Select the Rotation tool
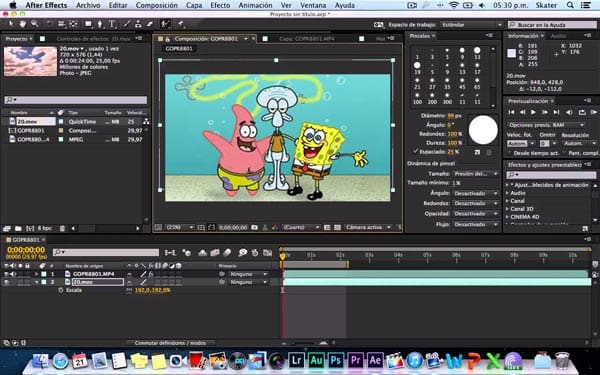 pyautogui.click(x=49, y=24)
